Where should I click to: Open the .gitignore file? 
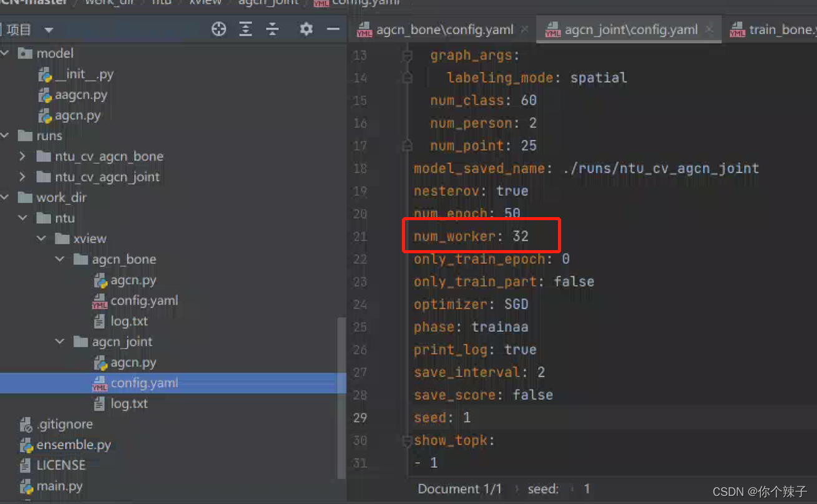[56, 424]
